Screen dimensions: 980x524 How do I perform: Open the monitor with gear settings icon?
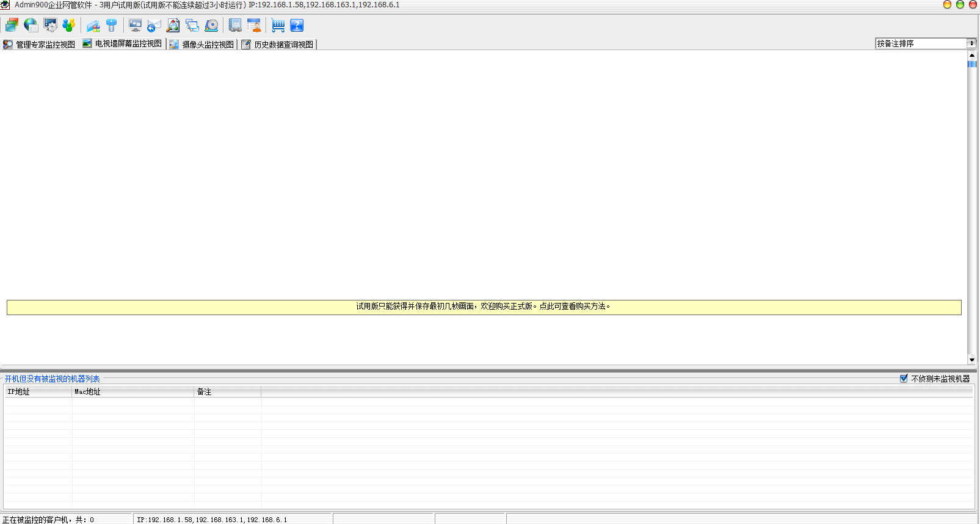tap(50, 25)
